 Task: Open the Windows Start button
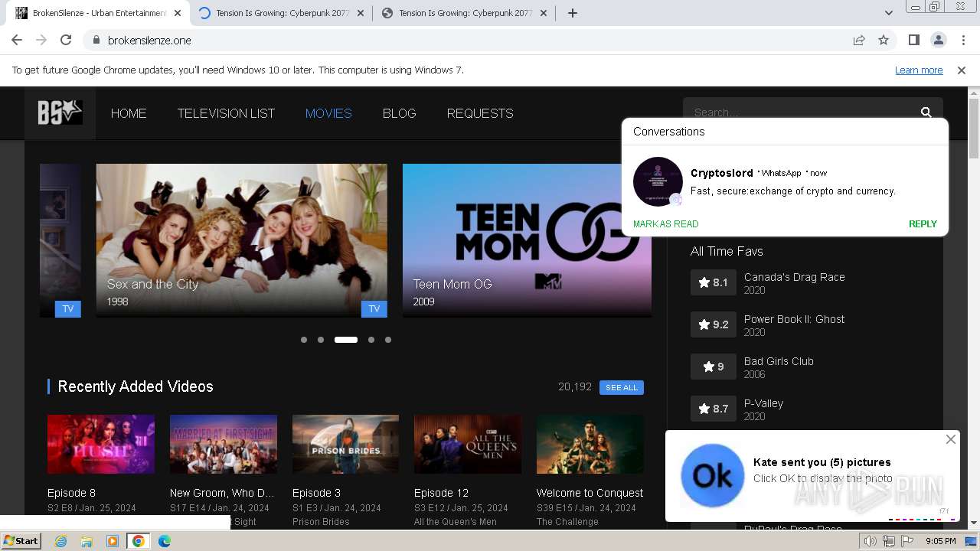(21, 541)
